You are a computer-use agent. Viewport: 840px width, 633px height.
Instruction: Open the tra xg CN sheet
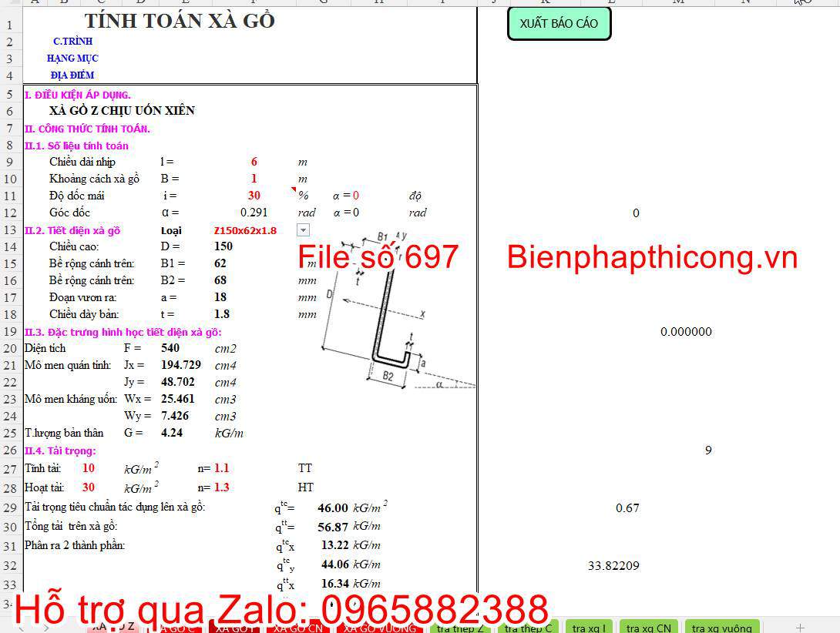pos(648,627)
